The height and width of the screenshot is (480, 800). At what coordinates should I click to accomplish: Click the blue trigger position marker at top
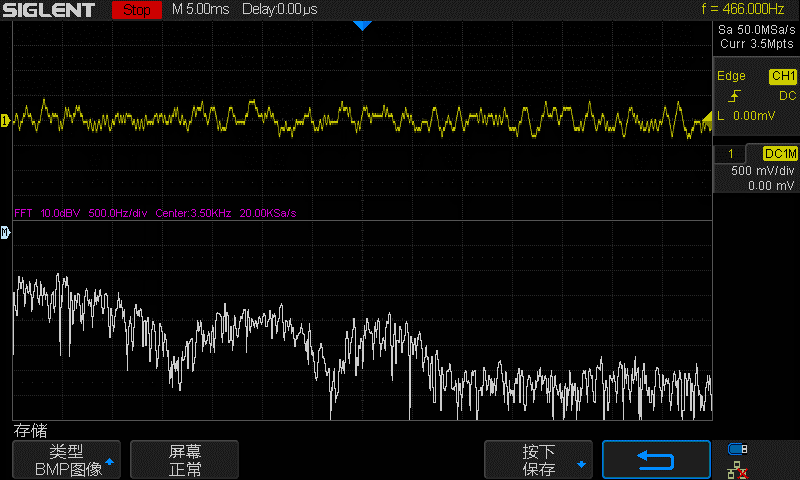click(x=362, y=26)
